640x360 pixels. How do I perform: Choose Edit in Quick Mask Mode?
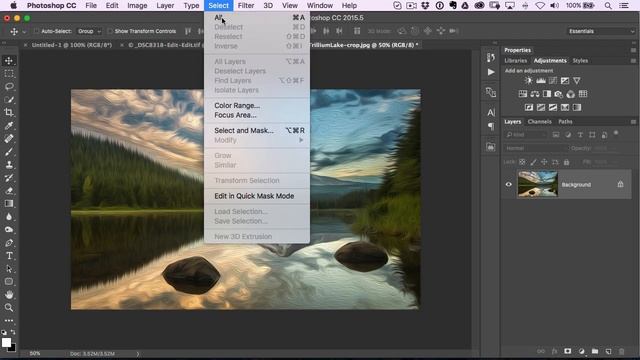[x=257, y=196]
